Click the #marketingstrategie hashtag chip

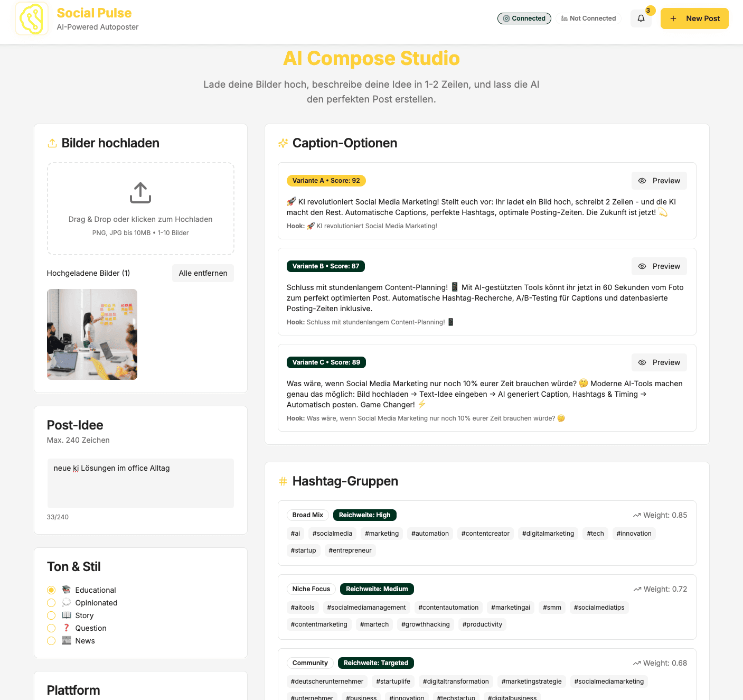(532, 682)
